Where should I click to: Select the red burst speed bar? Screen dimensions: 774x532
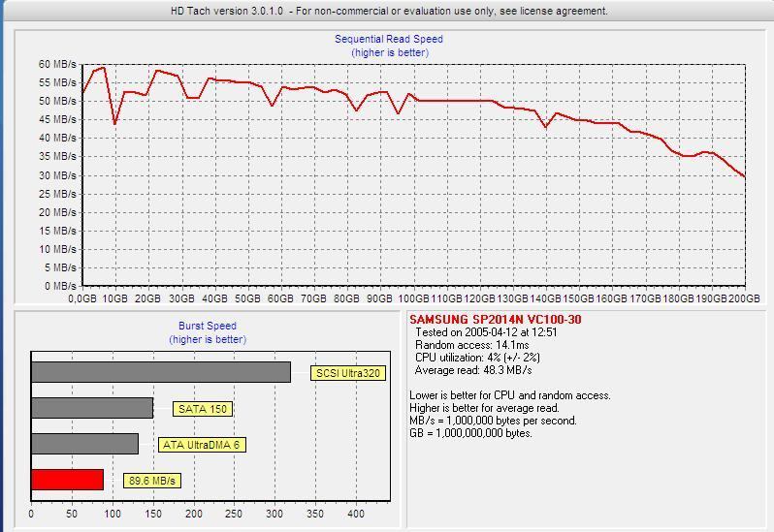(67, 480)
